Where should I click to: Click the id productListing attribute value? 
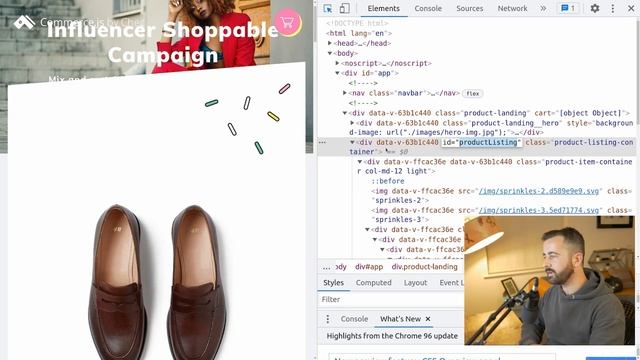(488, 142)
